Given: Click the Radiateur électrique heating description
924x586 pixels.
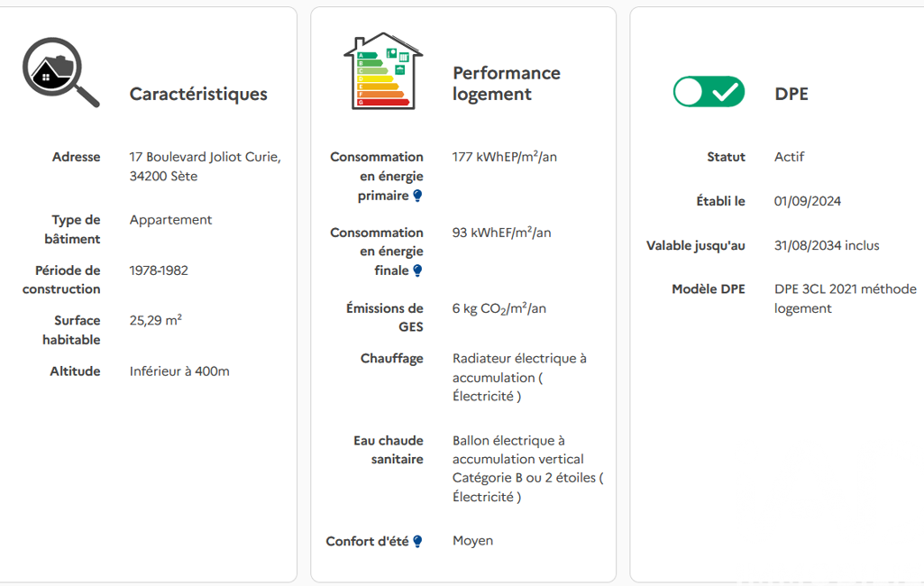Looking at the screenshot, I should pos(519,377).
